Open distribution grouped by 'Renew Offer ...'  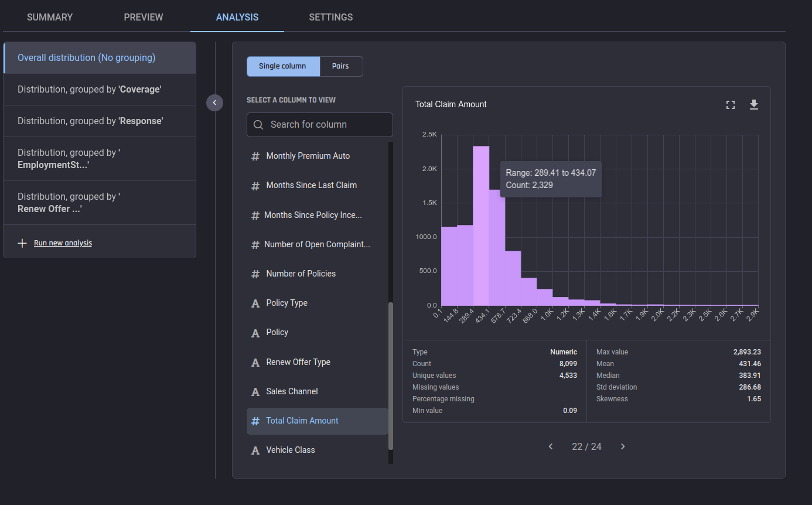coord(100,203)
